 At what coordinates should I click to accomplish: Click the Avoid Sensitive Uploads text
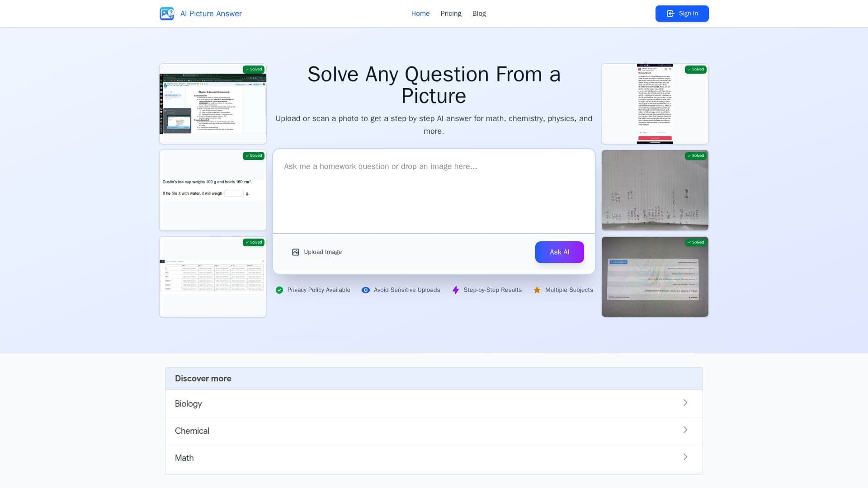407,290
